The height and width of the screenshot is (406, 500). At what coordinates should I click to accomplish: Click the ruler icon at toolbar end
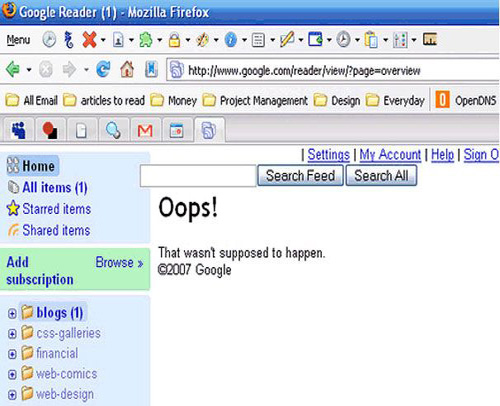[x=430, y=39]
